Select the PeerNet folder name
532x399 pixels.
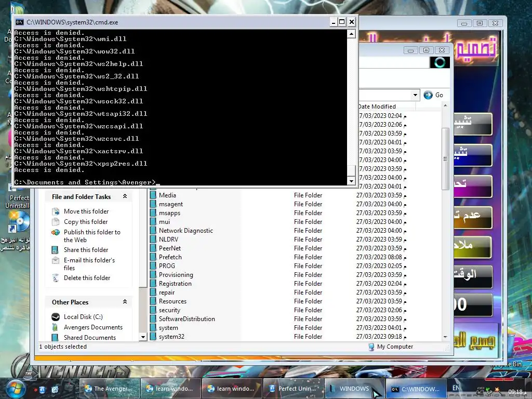click(x=170, y=248)
